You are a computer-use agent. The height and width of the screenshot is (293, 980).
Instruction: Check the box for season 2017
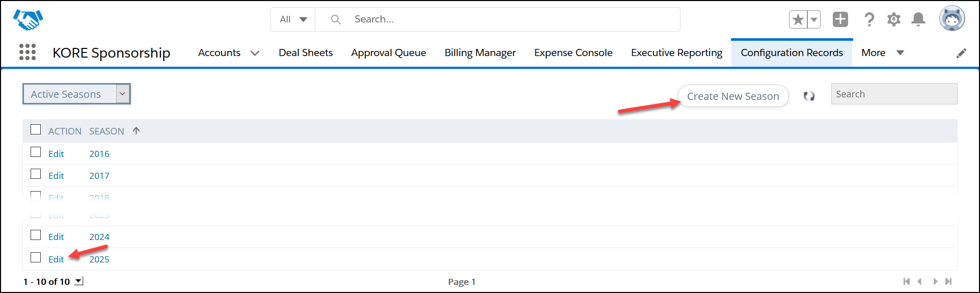pos(36,174)
